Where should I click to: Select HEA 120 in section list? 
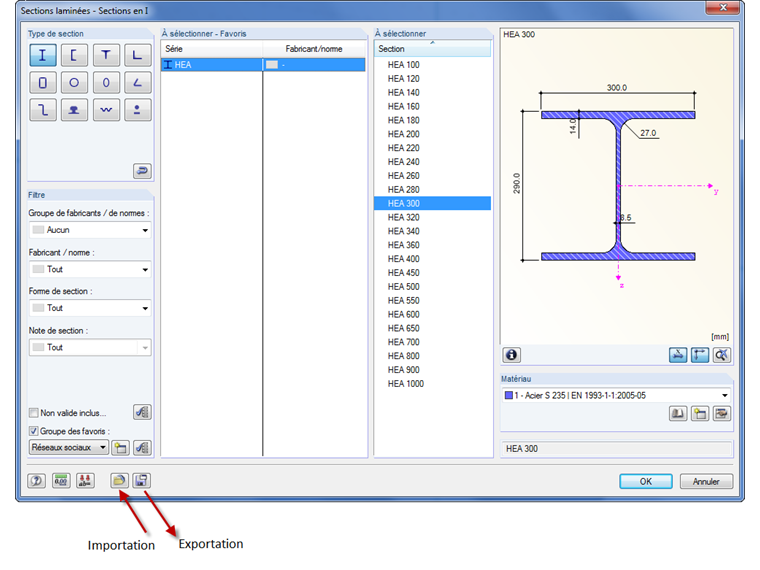tap(432, 79)
